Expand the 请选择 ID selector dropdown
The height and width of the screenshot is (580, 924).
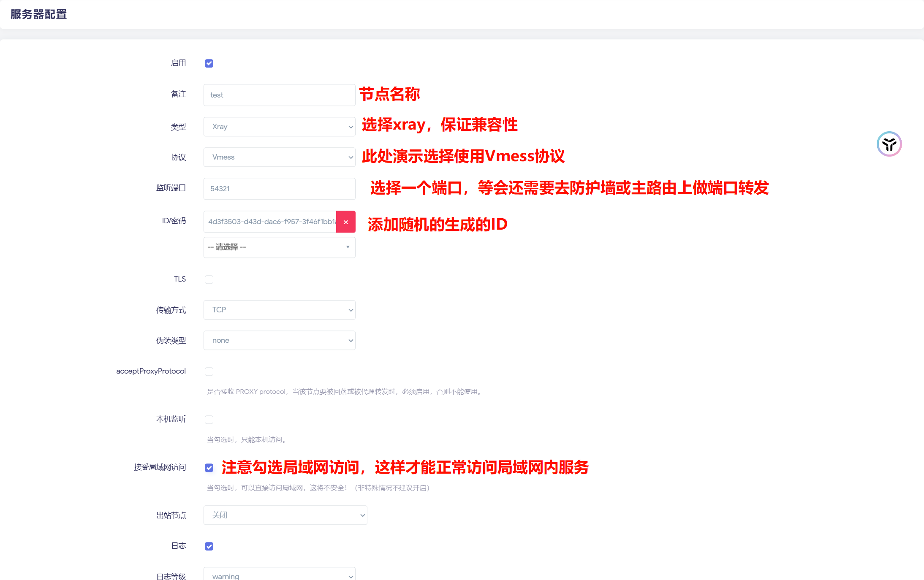[279, 247]
